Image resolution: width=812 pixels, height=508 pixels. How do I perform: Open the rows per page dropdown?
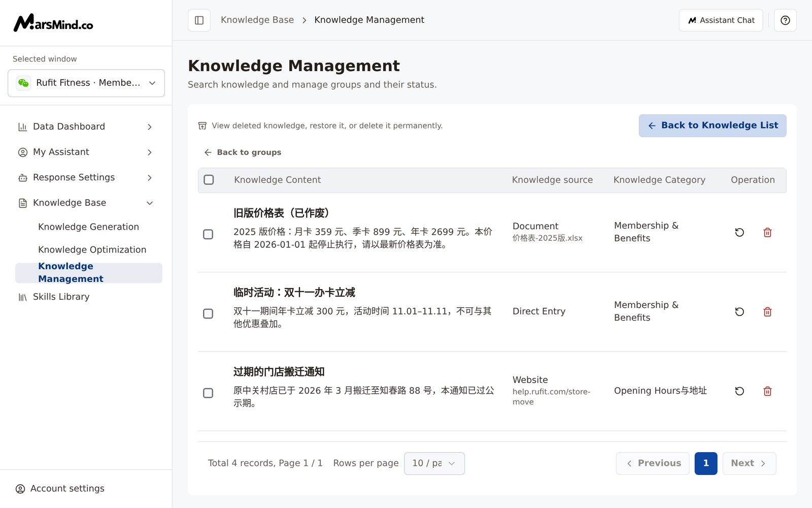coord(434,463)
